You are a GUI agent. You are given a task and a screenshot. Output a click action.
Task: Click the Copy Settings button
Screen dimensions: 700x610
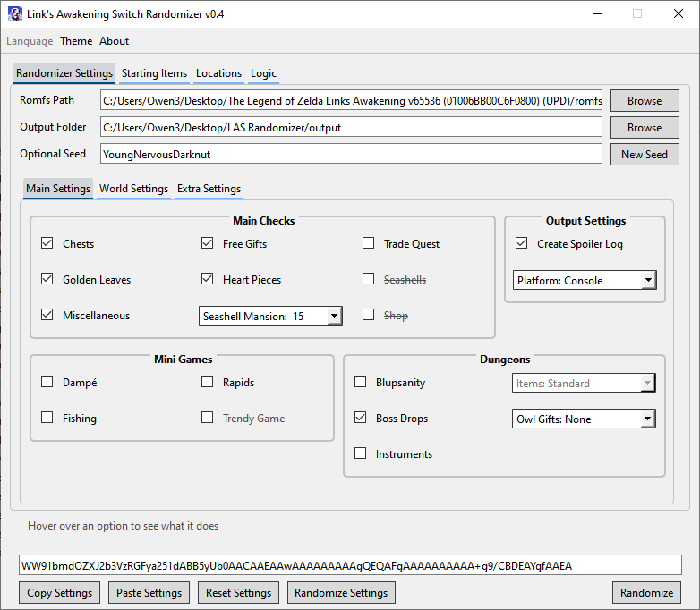59,593
